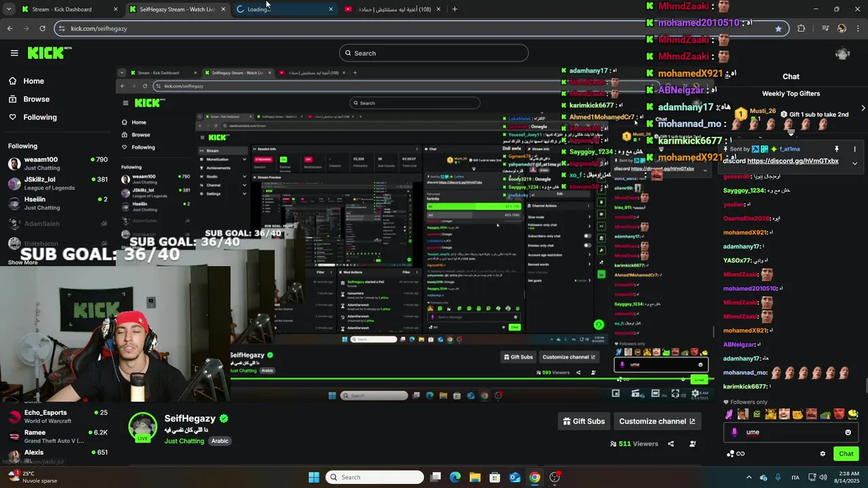This screenshot has height=488, width=868.
Task: Open chat settings gear
Action: point(823,453)
